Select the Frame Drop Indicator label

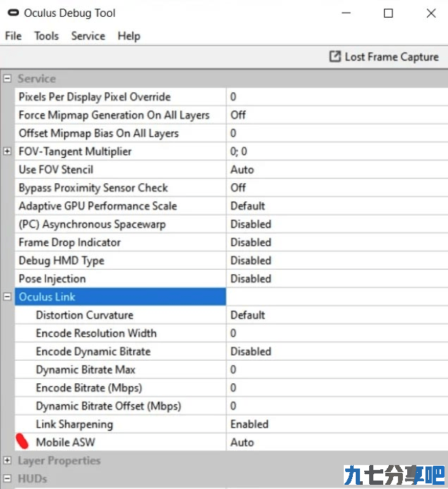pyautogui.click(x=70, y=242)
